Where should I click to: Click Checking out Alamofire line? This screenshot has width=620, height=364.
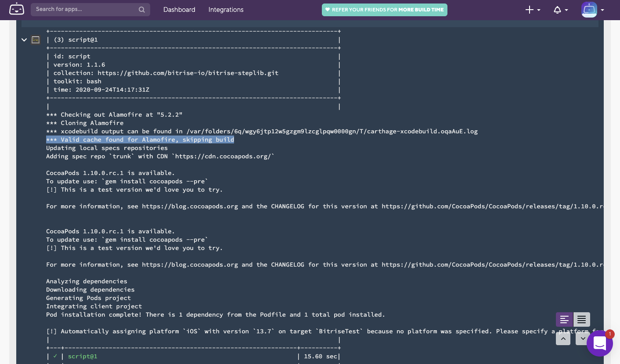tap(114, 115)
